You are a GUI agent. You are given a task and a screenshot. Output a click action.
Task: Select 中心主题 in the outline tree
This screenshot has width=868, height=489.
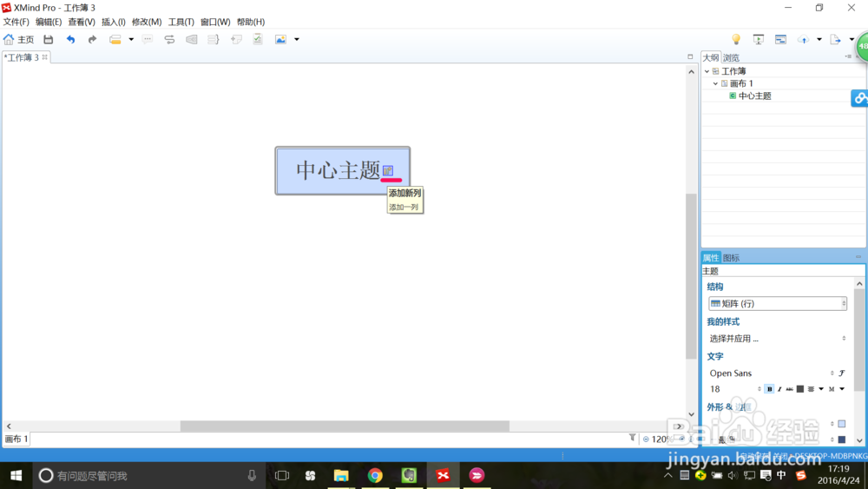(x=754, y=96)
